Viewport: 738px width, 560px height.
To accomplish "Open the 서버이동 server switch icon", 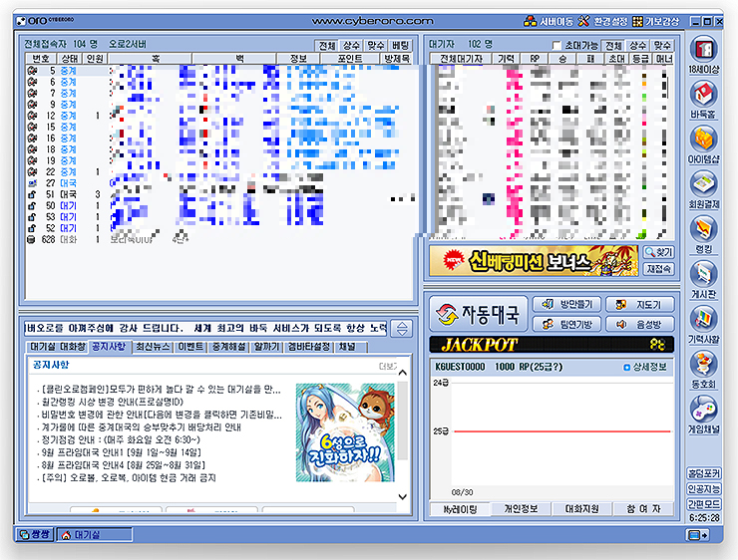I will pos(549,21).
